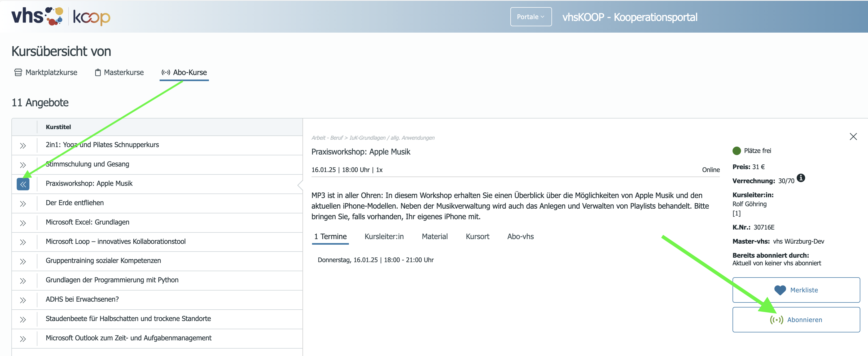868x356 pixels.
Task: Select the Abo-Kurse tab
Action: pos(184,72)
